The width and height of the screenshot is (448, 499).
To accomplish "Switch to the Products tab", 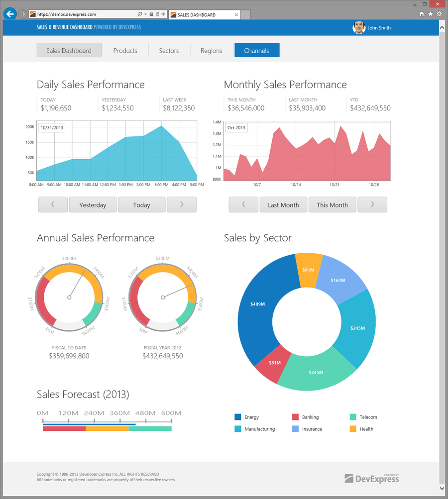I will (125, 50).
